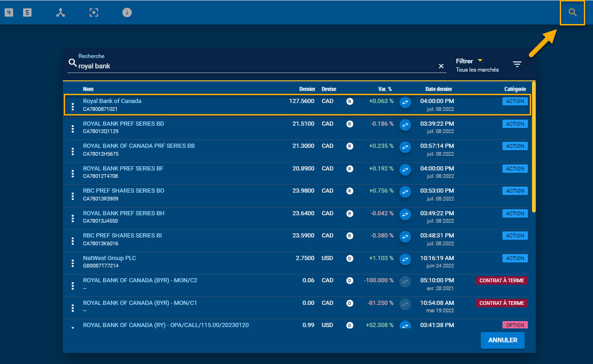Click the R badge on ROYAL BANK PREF SERIES BF
593x364 pixels.
click(x=350, y=169)
